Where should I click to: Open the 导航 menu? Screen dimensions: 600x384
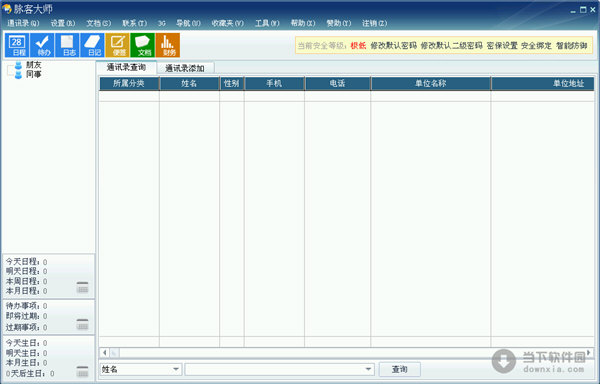188,23
